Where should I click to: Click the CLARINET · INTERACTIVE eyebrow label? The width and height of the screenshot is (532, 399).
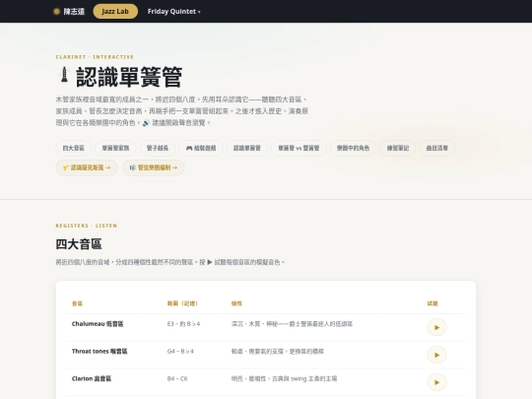[x=95, y=57]
